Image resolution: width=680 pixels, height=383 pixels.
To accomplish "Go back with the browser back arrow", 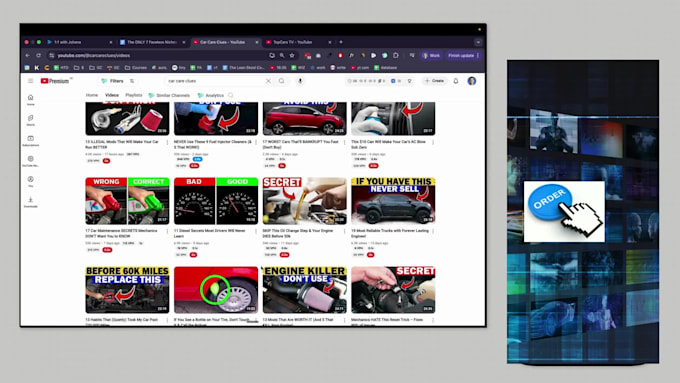I will 28,56.
